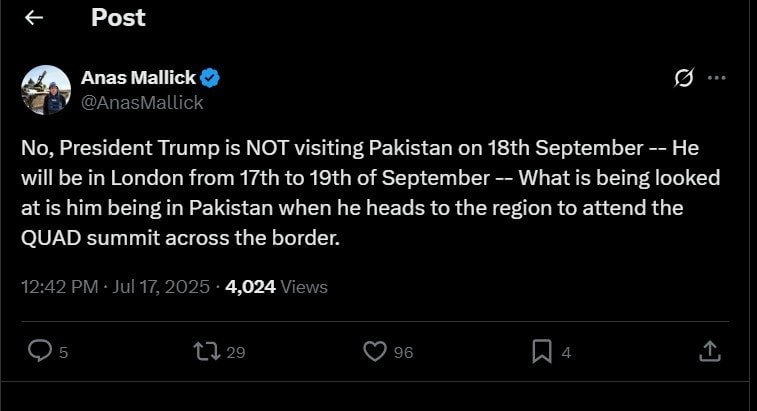Image resolution: width=757 pixels, height=411 pixels.
Task: Click the blue verified badge
Action: [211, 78]
